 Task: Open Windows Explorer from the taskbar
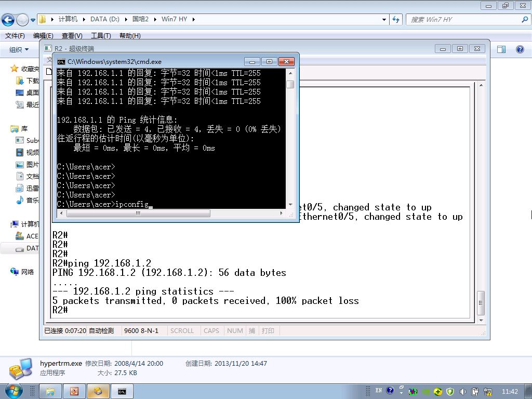coord(50,392)
